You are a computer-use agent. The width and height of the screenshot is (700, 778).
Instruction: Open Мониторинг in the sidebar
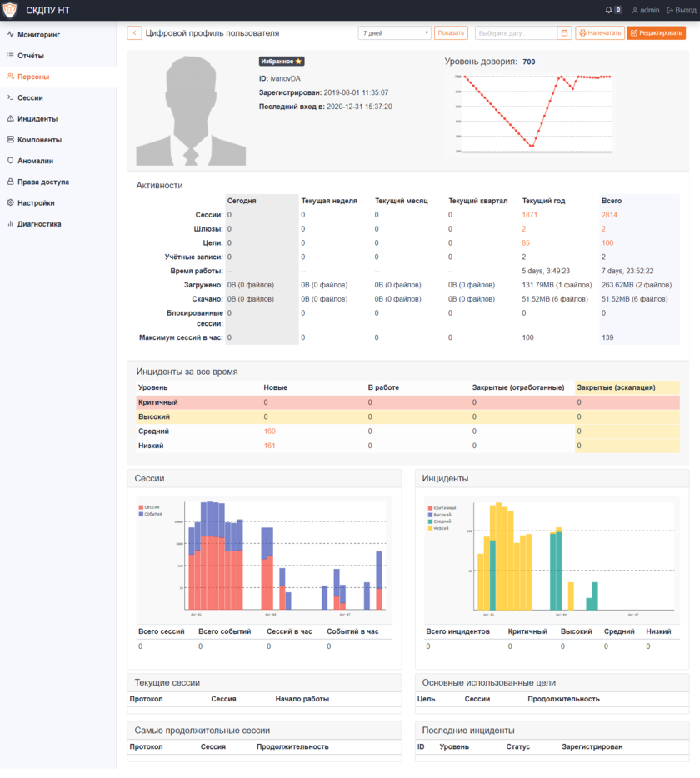38,35
